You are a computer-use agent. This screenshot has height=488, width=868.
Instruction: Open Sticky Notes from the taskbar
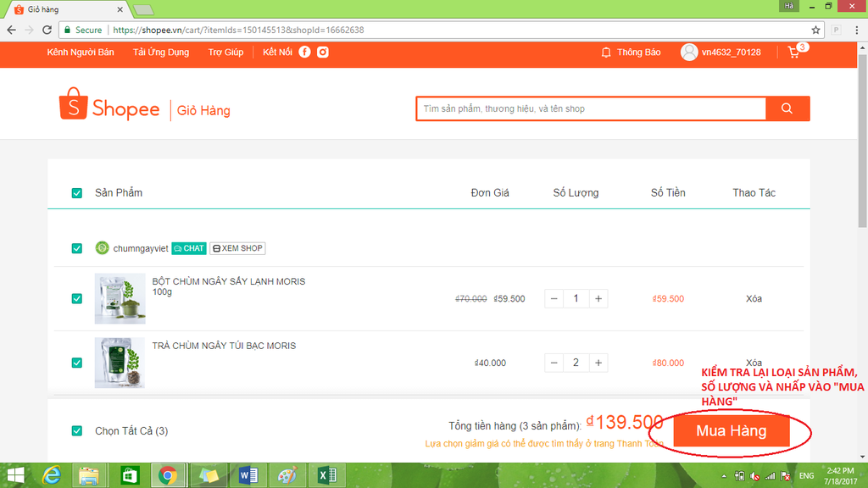click(x=209, y=475)
